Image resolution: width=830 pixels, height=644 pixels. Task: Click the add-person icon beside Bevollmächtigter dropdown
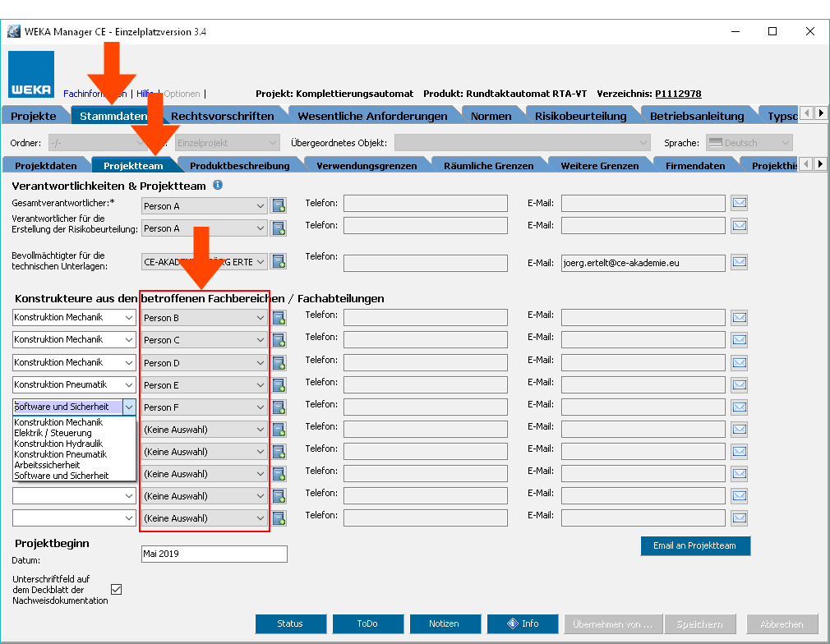point(279,262)
